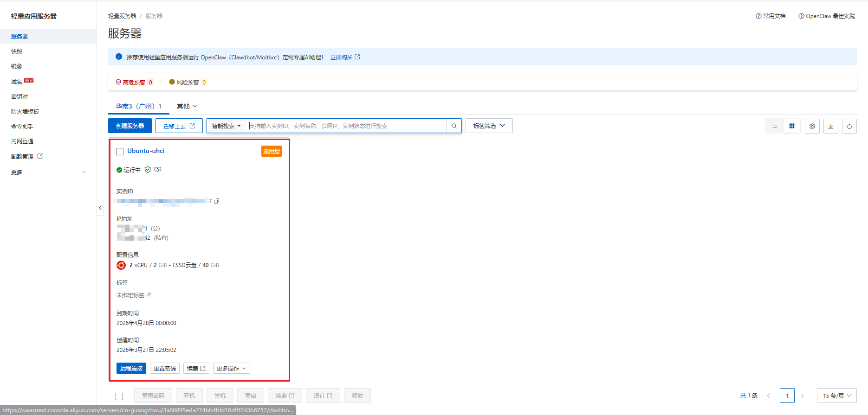Toggle the select-all checkbox at bottom
This screenshot has width=868, height=415.
pyautogui.click(x=119, y=396)
